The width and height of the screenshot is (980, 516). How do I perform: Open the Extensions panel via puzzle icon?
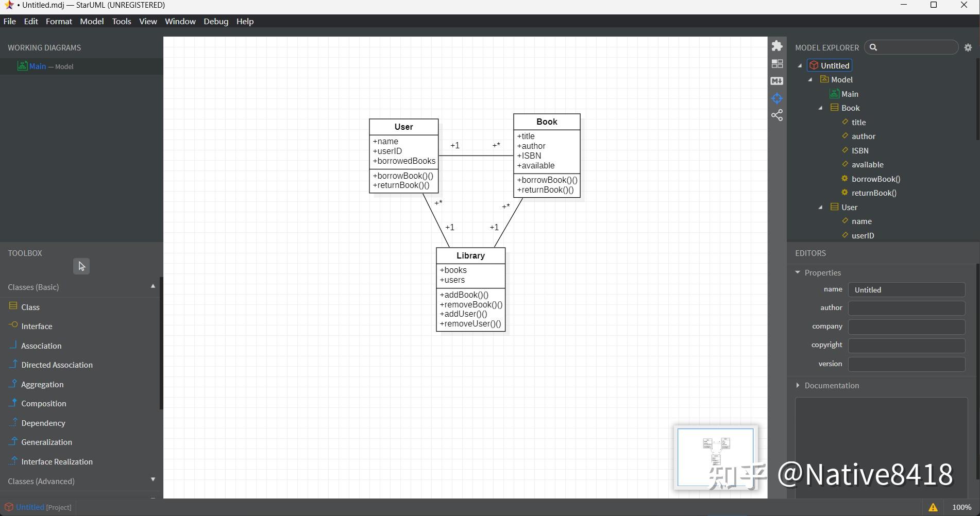coord(777,45)
